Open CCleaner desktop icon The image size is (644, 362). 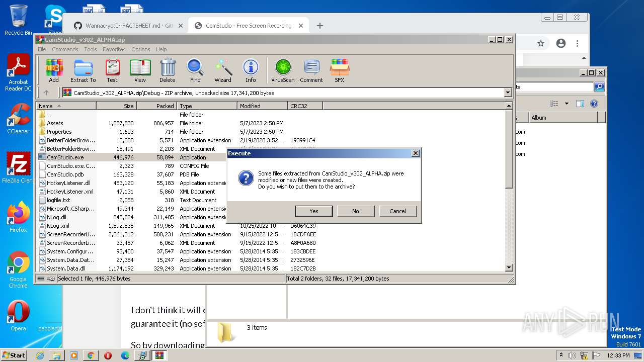pyautogui.click(x=18, y=119)
